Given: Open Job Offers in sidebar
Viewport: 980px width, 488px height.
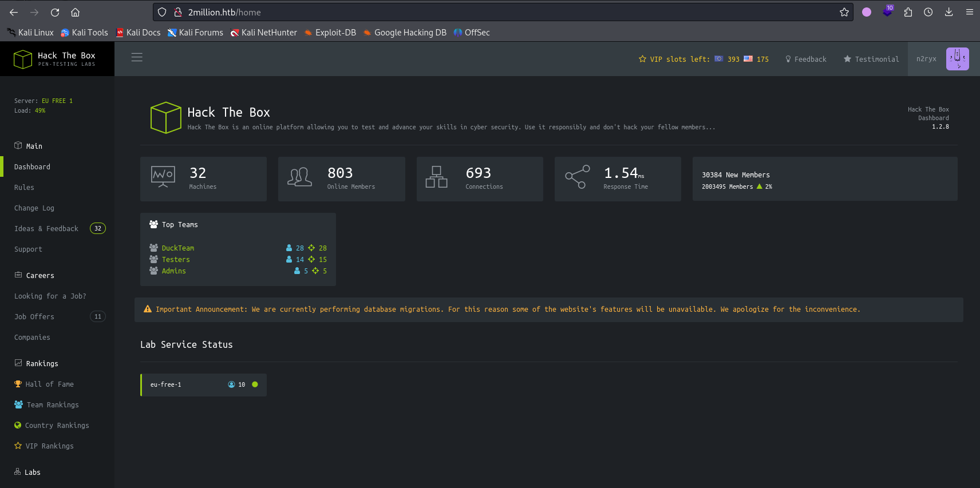Looking at the screenshot, I should tap(34, 316).
